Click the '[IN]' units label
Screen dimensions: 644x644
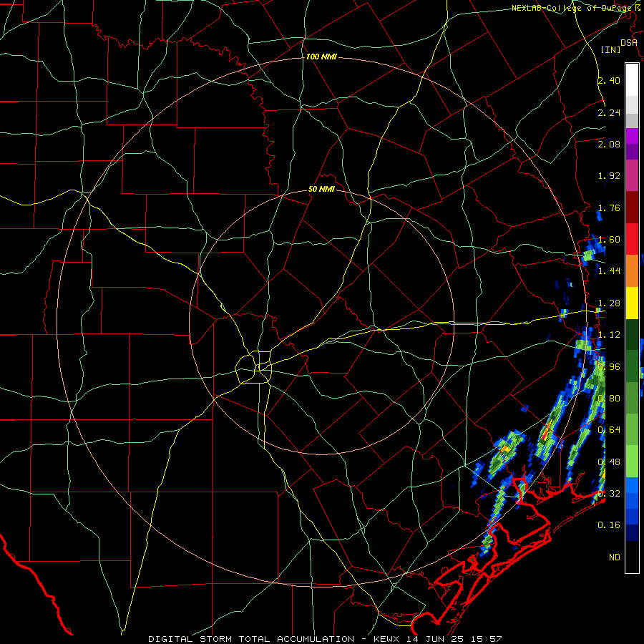click(611, 49)
